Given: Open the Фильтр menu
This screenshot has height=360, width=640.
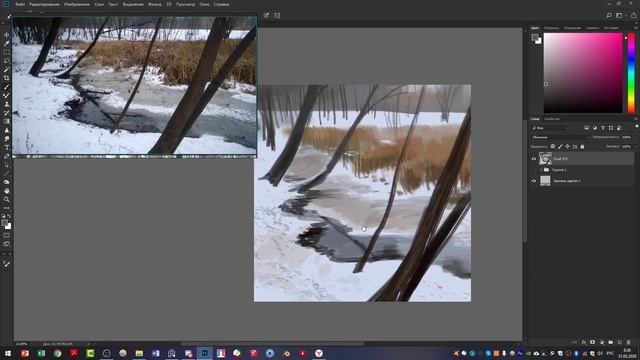Looking at the screenshot, I should pos(155,4).
